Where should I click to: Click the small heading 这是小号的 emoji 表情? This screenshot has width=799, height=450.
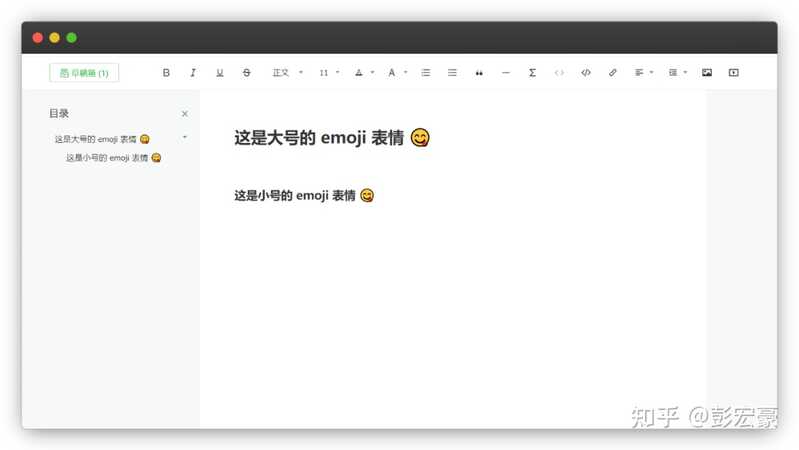304,196
